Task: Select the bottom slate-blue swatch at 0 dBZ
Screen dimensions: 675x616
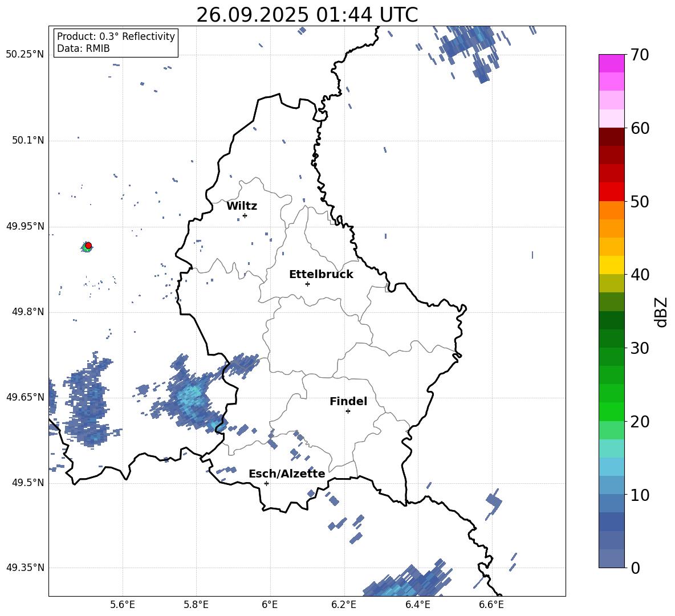Action: click(611, 558)
